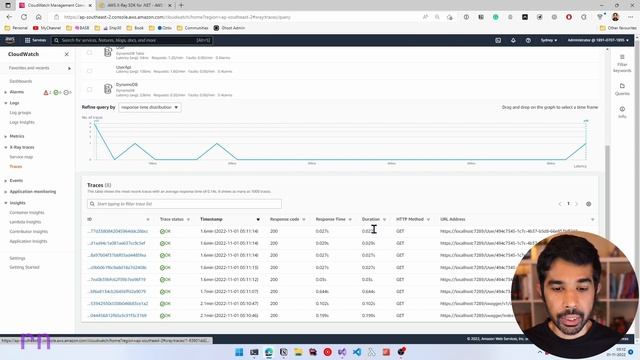This screenshot has height=360, width=640.
Task: Open Traces in sidebar
Action: [x=16, y=167]
